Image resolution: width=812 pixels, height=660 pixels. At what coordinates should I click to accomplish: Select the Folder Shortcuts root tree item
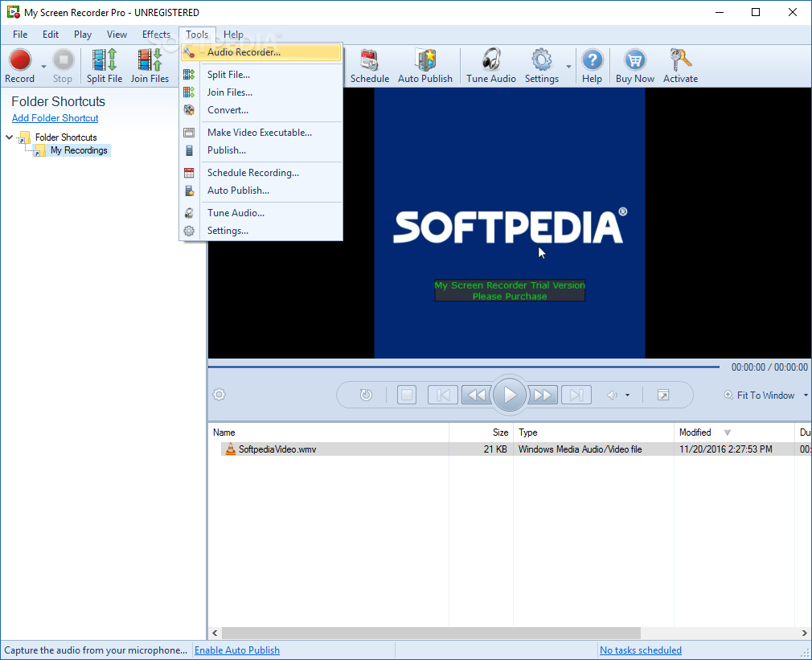pyautogui.click(x=66, y=137)
